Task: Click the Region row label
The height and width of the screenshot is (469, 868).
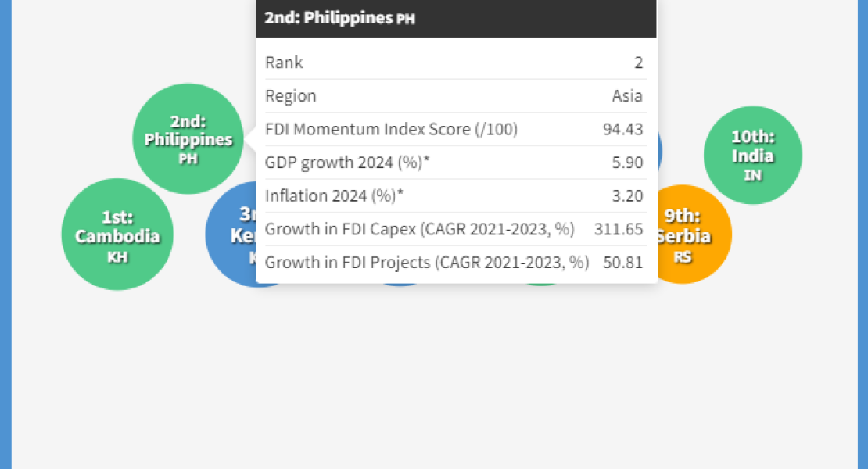Action: point(291,96)
